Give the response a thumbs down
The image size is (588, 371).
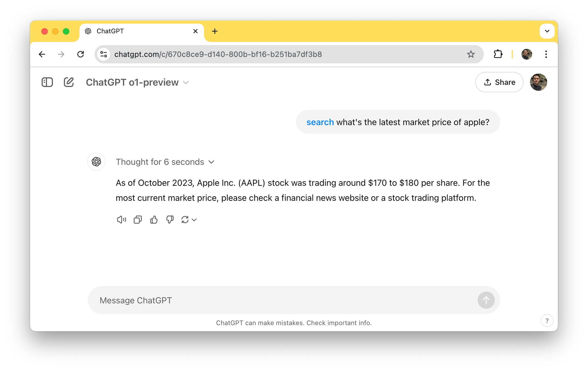(x=170, y=220)
